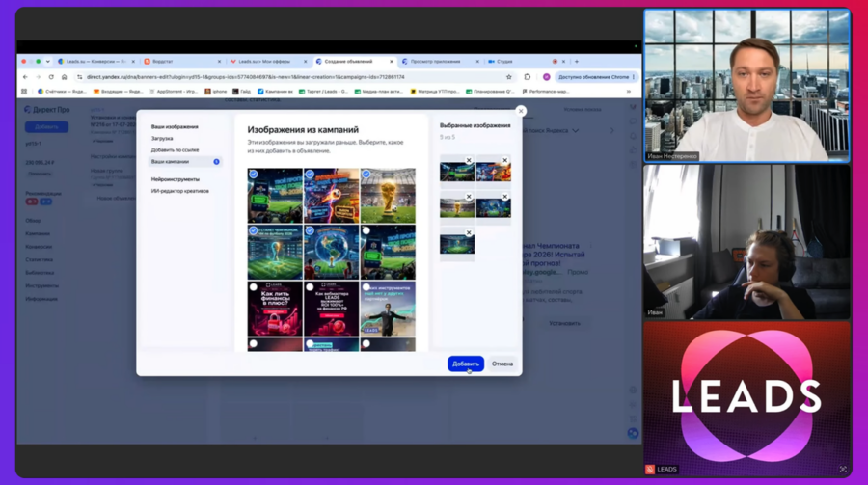Click the Установить button in ad preview

click(564, 323)
